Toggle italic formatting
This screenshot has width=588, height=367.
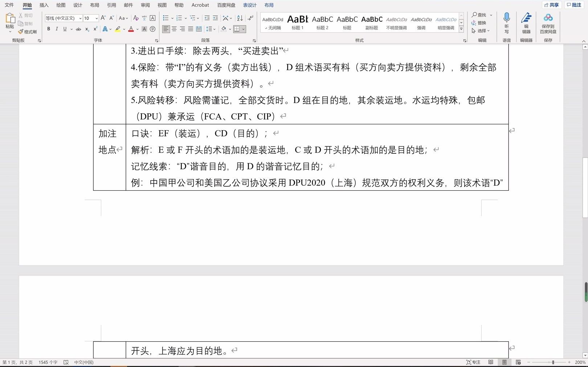pyautogui.click(x=57, y=29)
